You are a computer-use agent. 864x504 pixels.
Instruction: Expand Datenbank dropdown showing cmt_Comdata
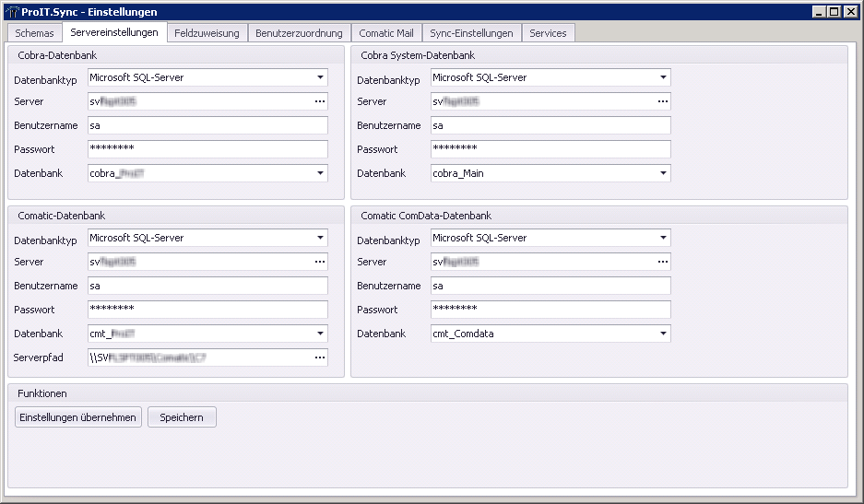point(662,334)
